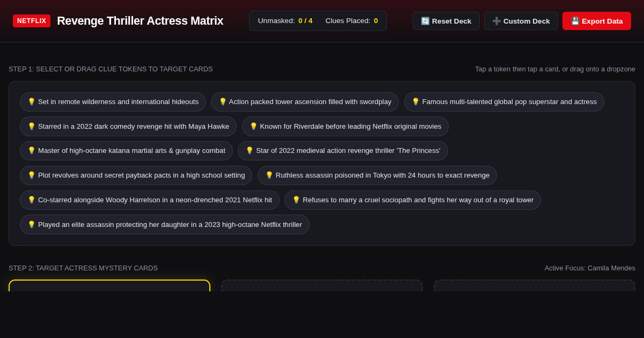Select the global pop superstar clue token

pyautogui.click(x=504, y=102)
